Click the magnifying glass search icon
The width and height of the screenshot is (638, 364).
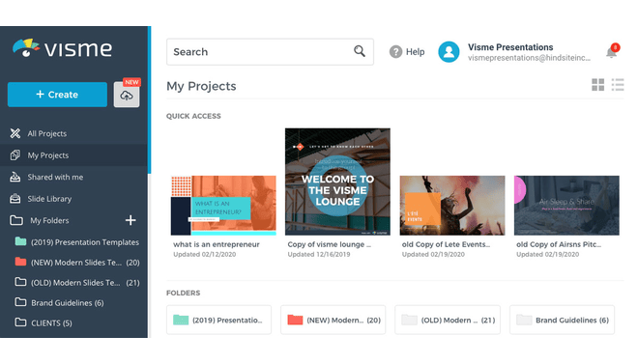(360, 51)
